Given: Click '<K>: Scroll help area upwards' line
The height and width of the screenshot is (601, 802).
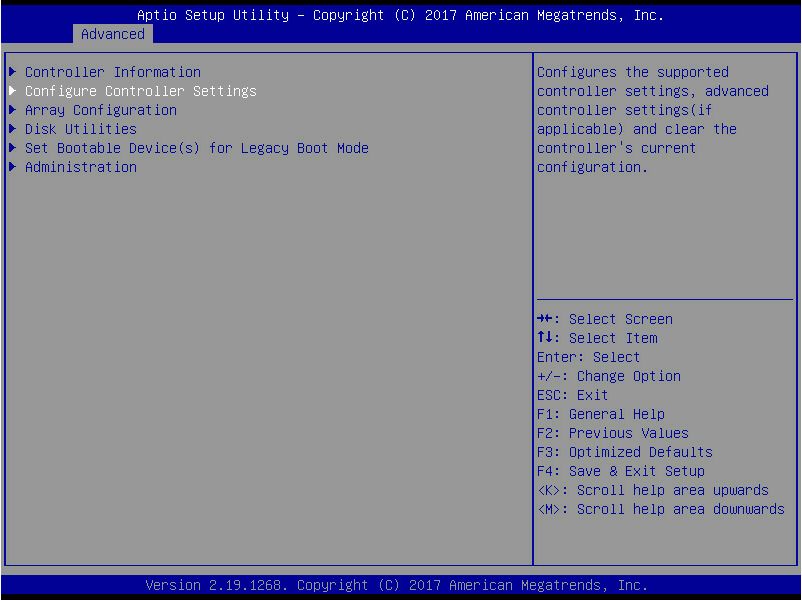Looking at the screenshot, I should pos(653,490).
